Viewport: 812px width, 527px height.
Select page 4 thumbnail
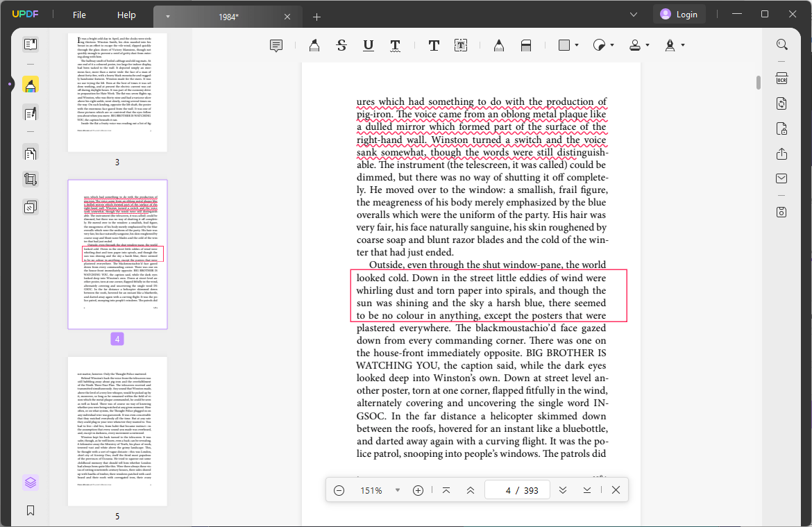[117, 254]
